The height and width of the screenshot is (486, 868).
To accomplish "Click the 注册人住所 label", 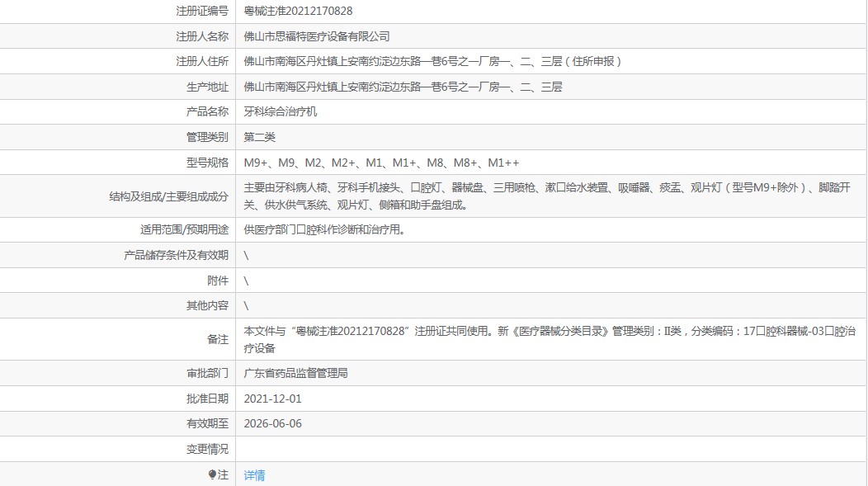I will (x=202, y=61).
